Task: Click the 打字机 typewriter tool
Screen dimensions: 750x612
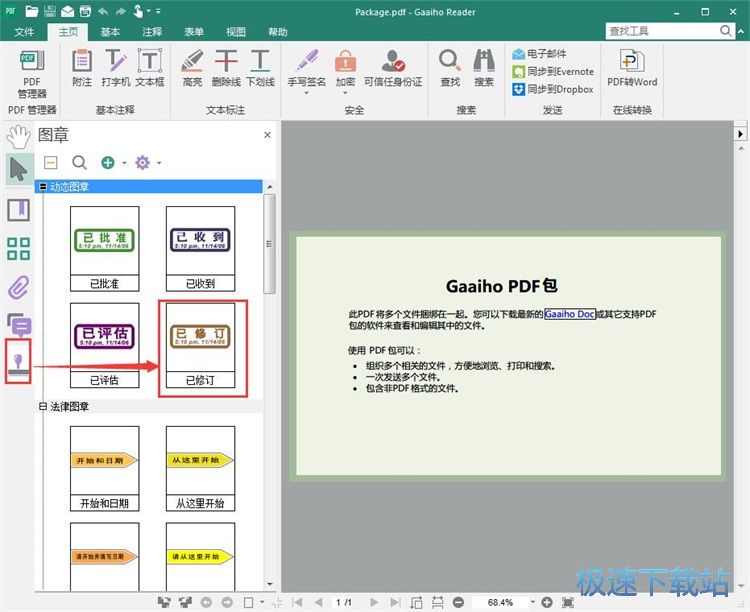Action: (x=116, y=68)
